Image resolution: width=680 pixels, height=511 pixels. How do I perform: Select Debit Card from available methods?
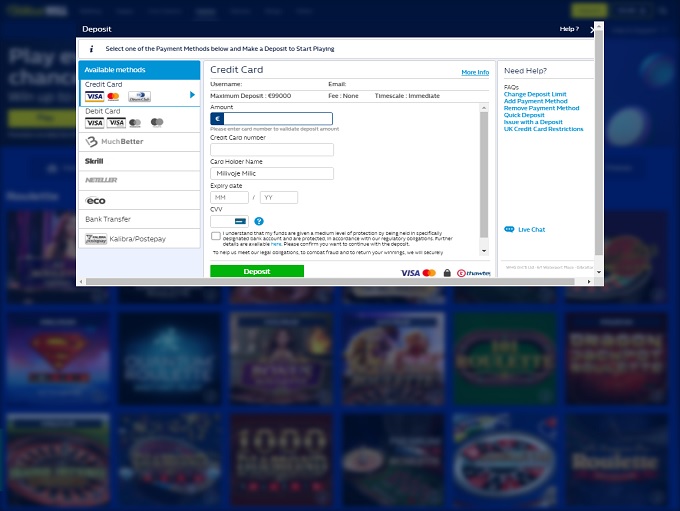click(139, 117)
